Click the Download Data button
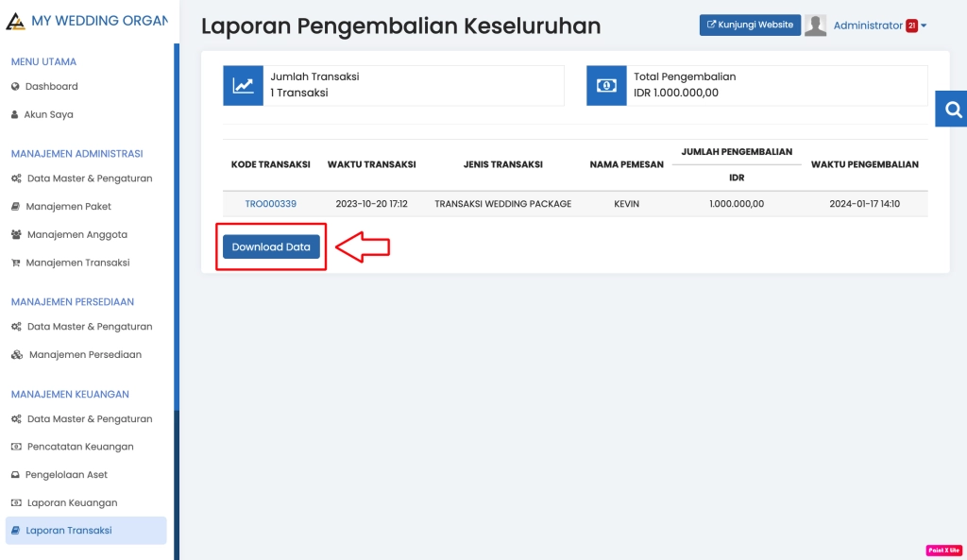This screenshot has height=560, width=967. click(270, 246)
